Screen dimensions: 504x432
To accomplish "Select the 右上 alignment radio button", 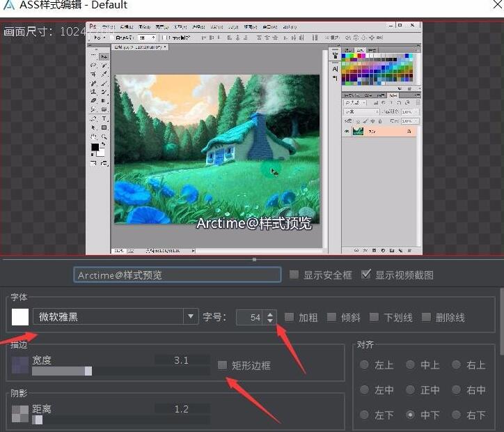I will [x=456, y=365].
